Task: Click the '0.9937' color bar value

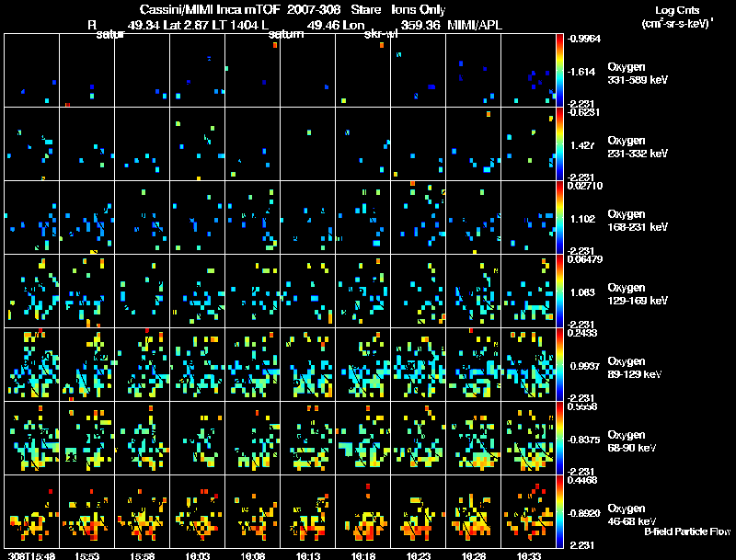Action: pyautogui.click(x=585, y=366)
